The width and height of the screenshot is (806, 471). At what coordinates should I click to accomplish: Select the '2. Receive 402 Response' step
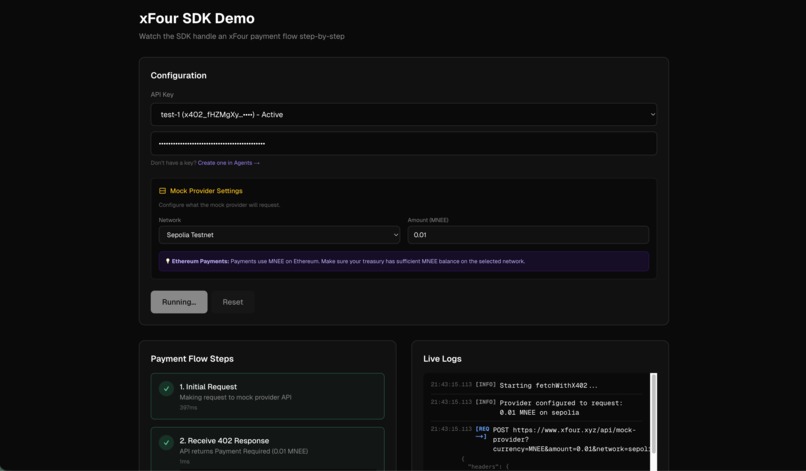coord(267,449)
